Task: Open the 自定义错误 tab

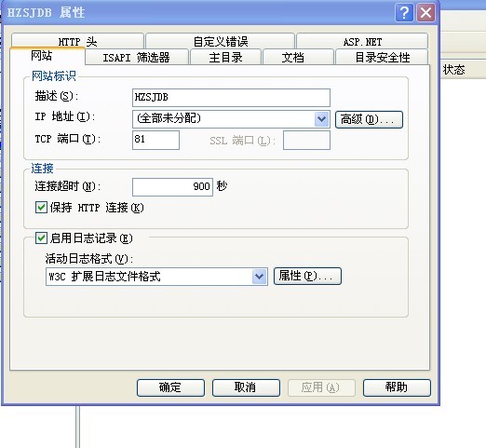Action: click(x=221, y=41)
